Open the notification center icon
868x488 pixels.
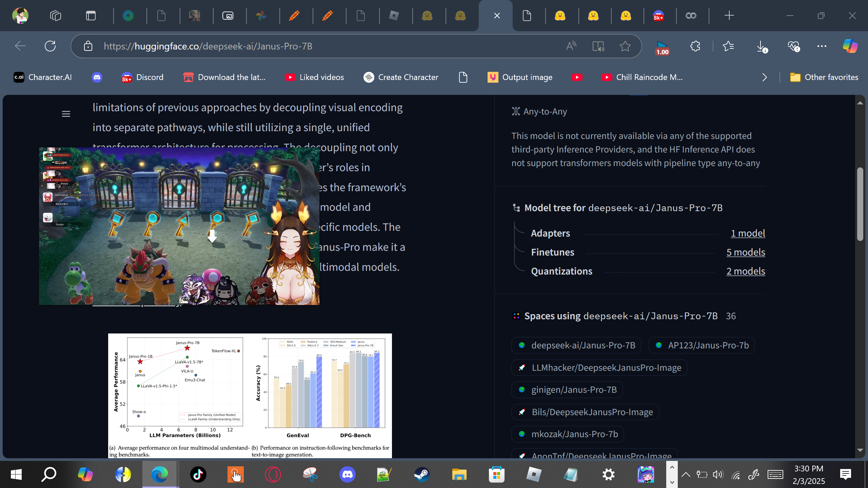tap(846, 474)
